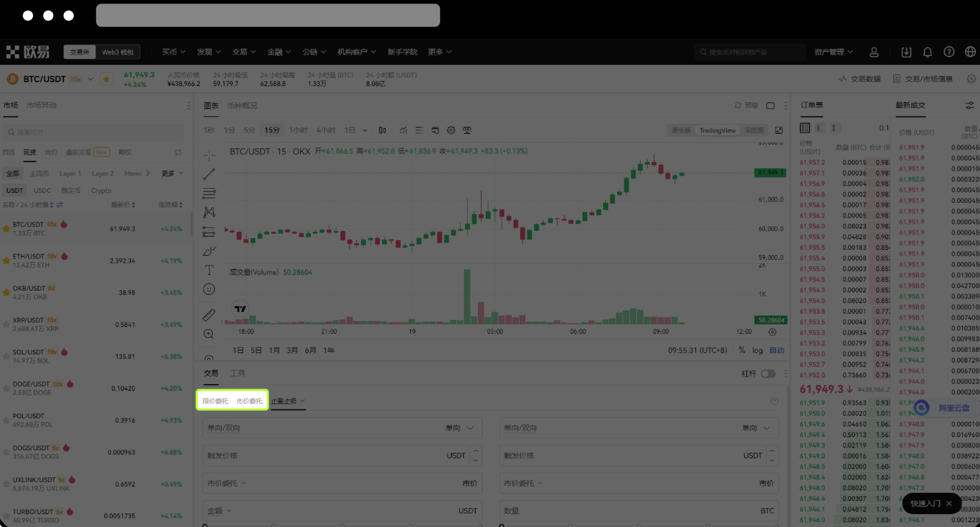Toggle BTC/USDT favorite star in ticker header
The width and height of the screenshot is (980, 527).
click(106, 79)
